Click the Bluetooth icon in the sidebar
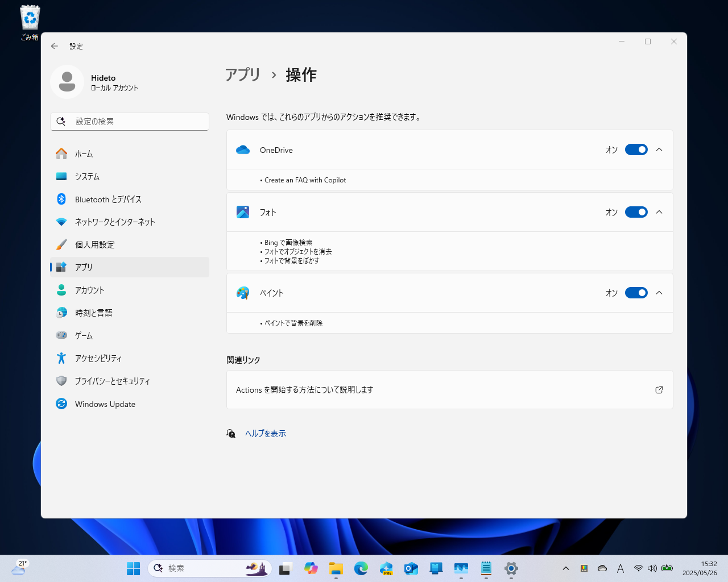This screenshot has height=582, width=728. coord(61,199)
